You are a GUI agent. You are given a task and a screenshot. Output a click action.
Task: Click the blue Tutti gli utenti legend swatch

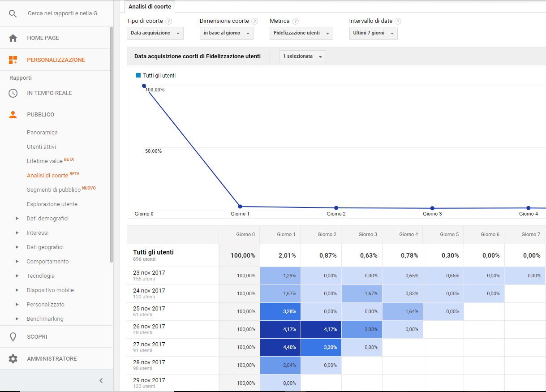coord(138,76)
